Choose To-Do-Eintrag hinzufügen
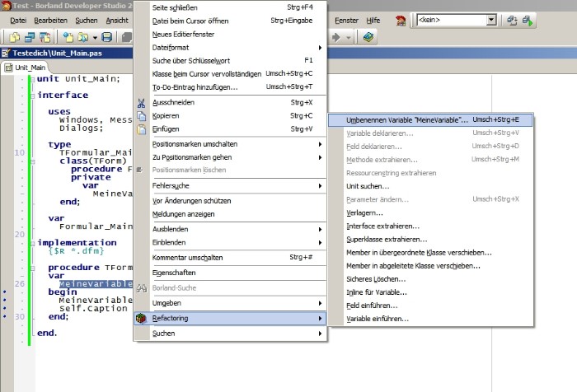Screen dimensions: 577x392 (231, 87)
